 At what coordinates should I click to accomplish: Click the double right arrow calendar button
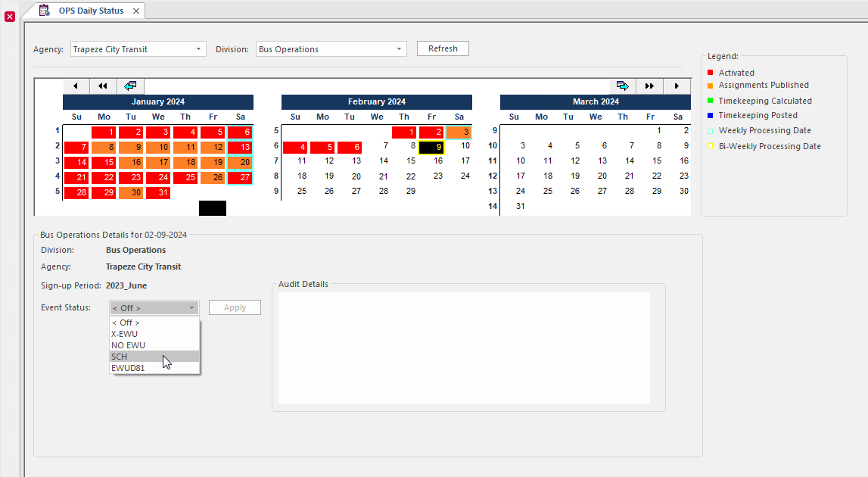coord(649,86)
